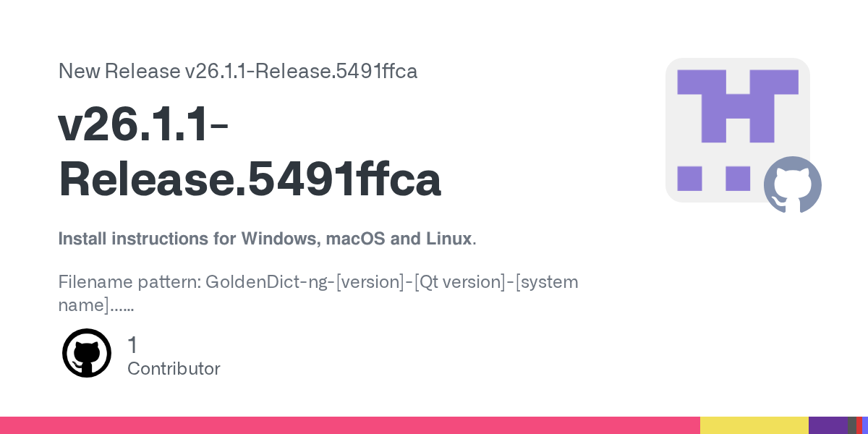Click the bottom-left purple square of the logo
This screenshot has height=434, width=868.
tap(689, 178)
